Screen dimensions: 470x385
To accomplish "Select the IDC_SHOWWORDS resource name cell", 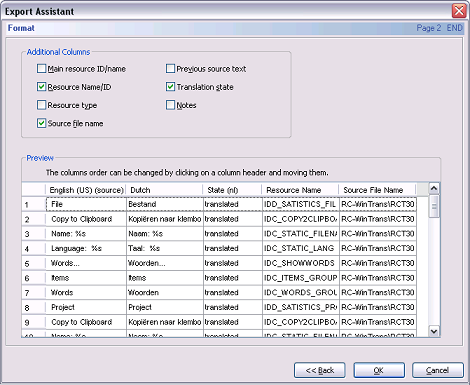I will pos(301,263).
